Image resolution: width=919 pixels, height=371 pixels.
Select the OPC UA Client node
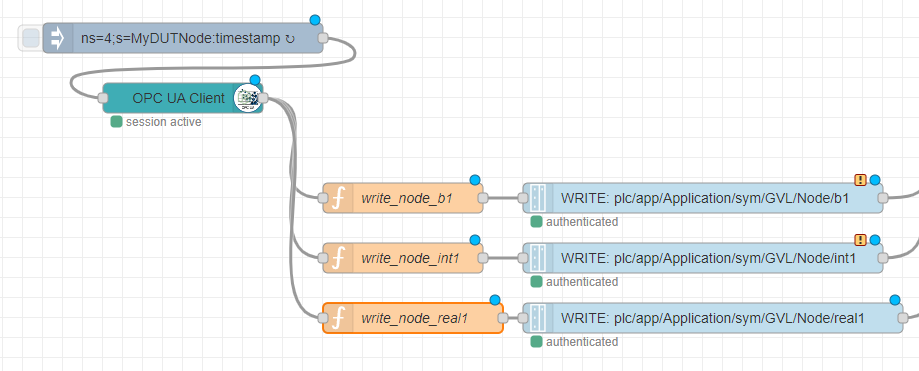183,98
